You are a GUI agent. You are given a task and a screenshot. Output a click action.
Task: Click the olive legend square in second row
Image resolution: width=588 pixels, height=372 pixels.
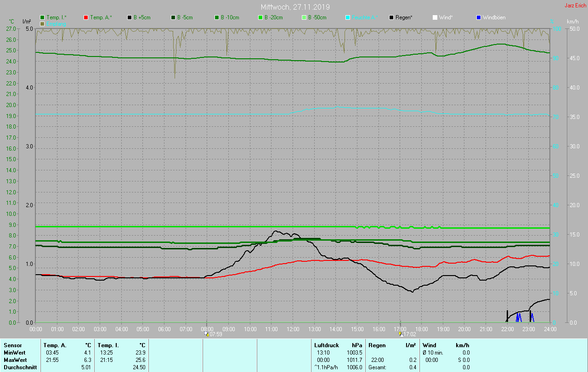[42, 23]
